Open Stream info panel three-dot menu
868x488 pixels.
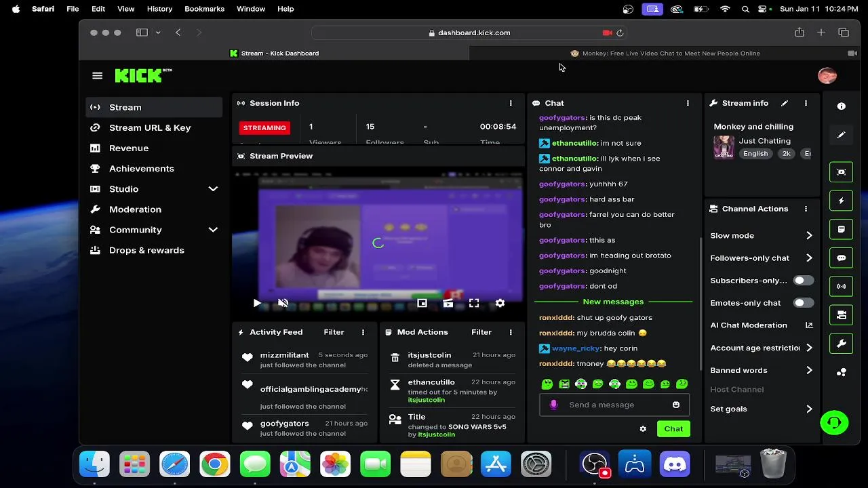point(806,103)
